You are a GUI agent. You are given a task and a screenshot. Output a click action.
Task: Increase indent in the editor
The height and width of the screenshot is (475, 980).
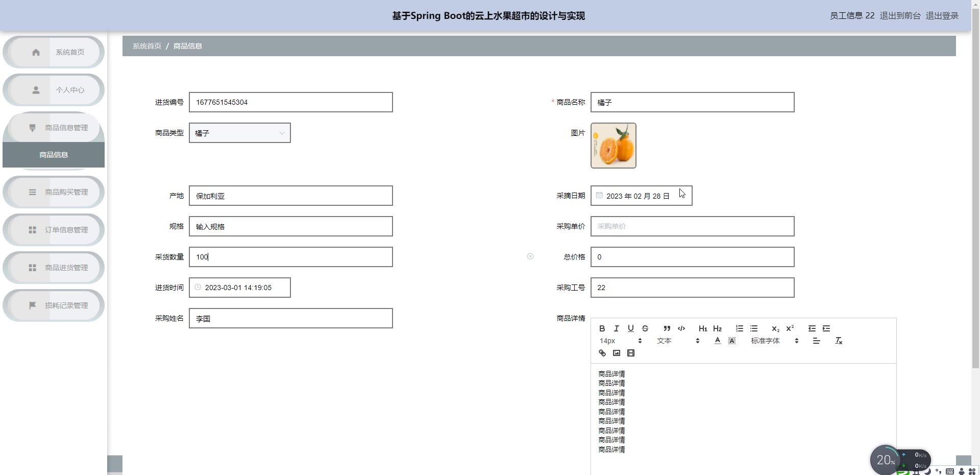(x=826, y=328)
